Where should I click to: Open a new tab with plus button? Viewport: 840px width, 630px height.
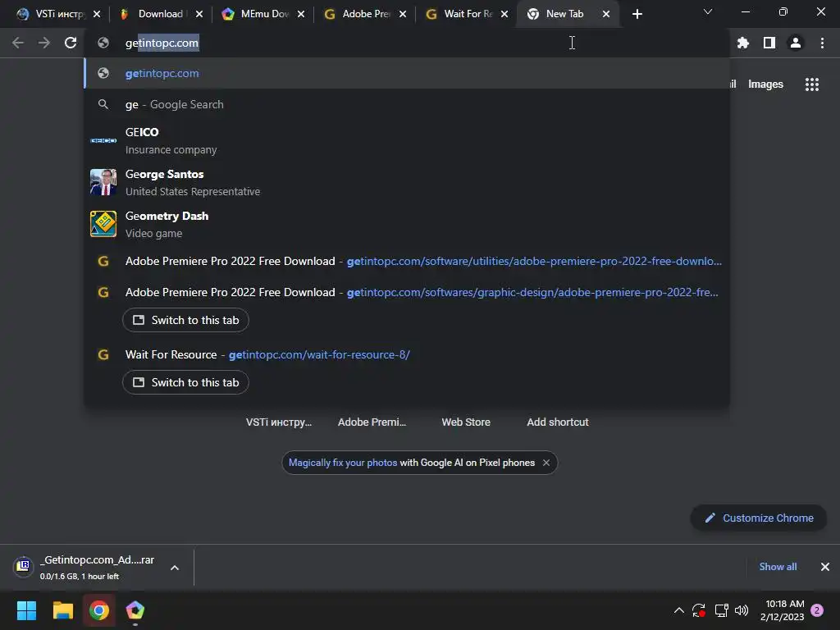[x=637, y=14]
